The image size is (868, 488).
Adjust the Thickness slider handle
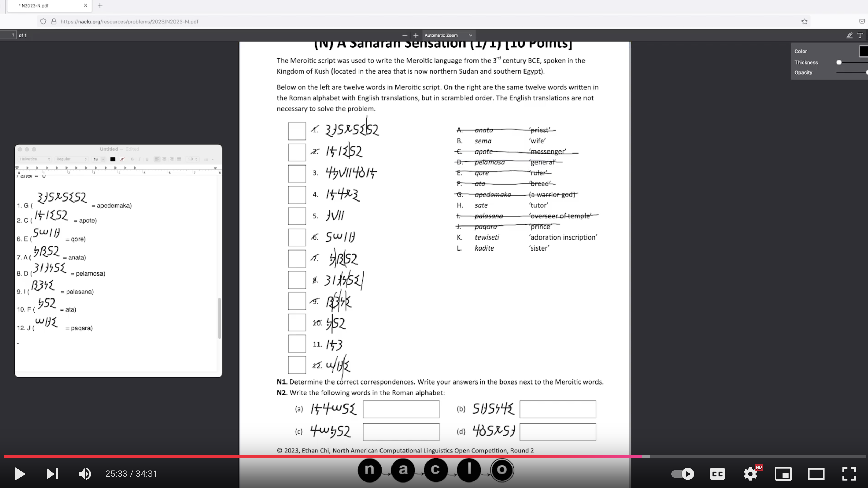pos(839,62)
